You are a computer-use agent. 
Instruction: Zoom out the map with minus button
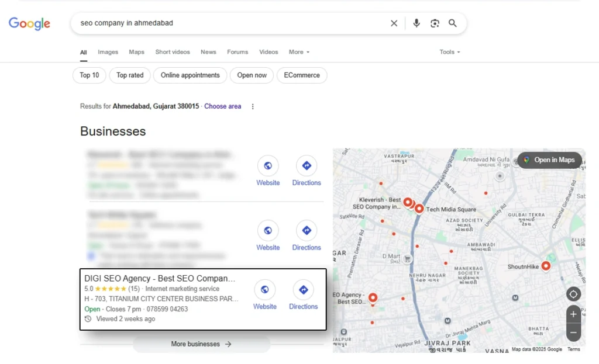click(573, 332)
